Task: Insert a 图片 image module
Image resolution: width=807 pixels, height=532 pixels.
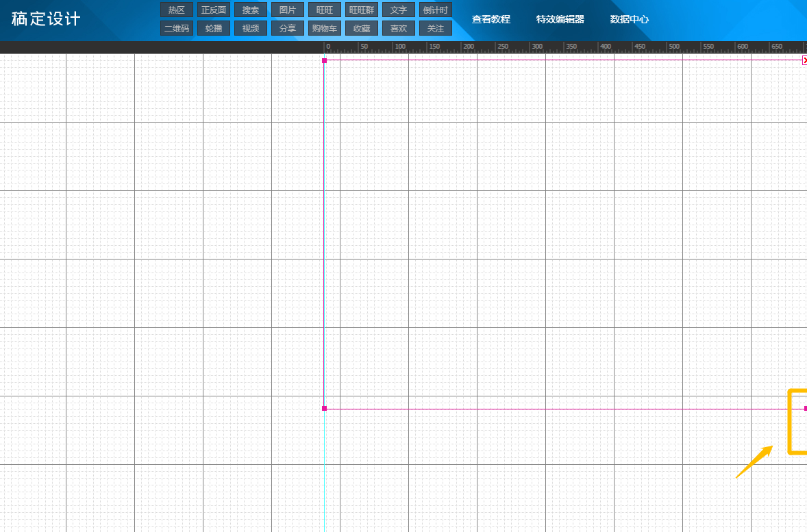Action: point(288,10)
